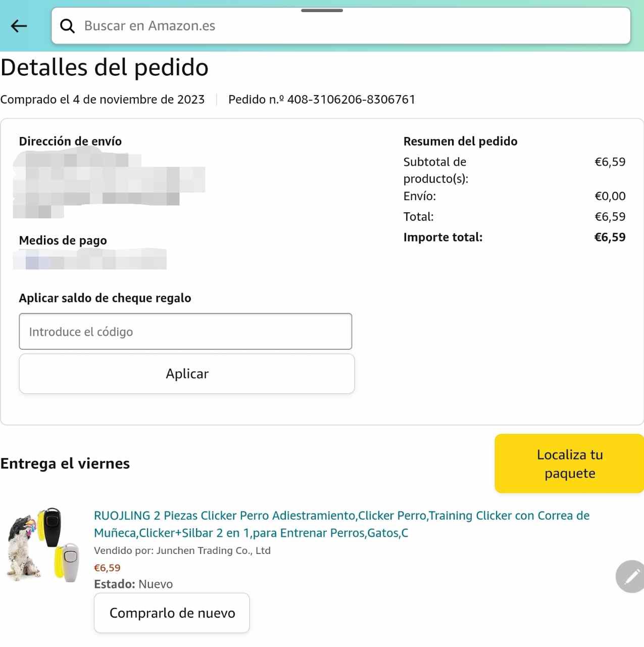Click the 'Entrega el viernes' heading
Viewport: 644px width, 647px height.
(x=65, y=464)
